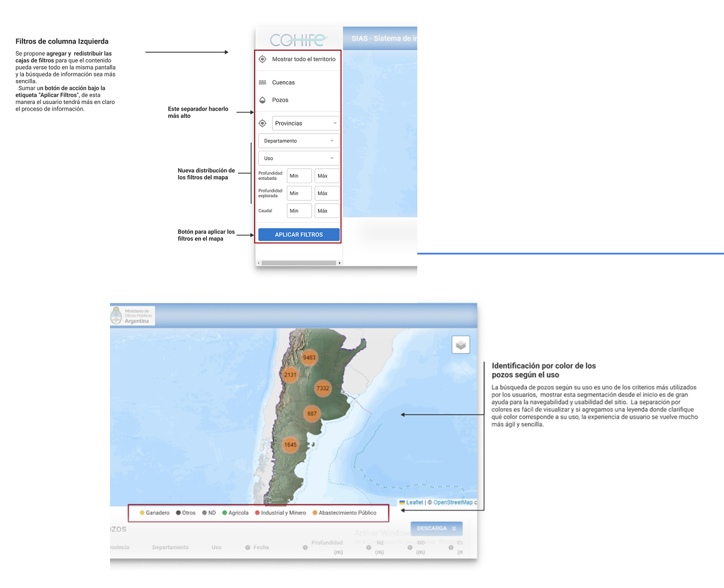724x588 pixels.
Task: Click the Min field for Profundidad entubada
Action: (x=299, y=176)
